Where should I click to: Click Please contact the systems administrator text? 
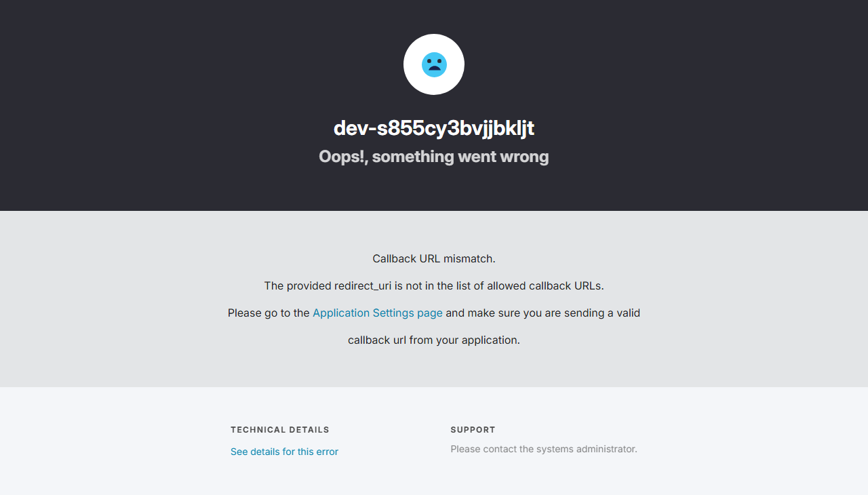click(x=544, y=449)
